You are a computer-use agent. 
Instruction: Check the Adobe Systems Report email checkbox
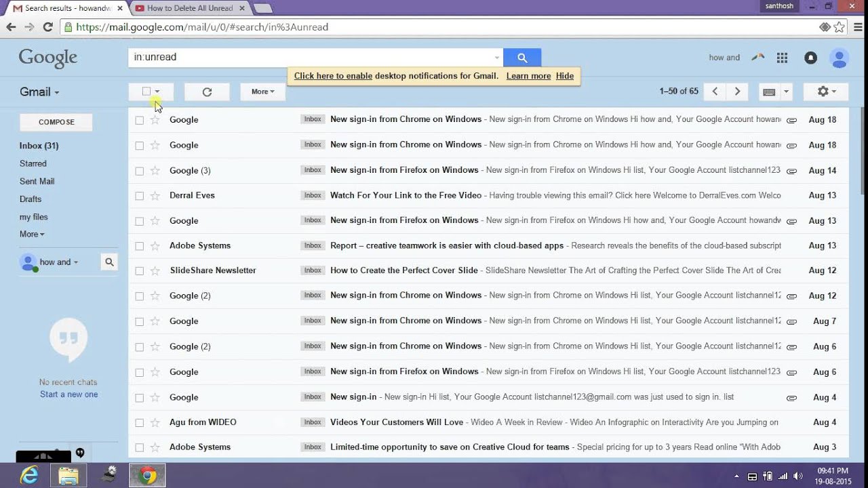click(x=139, y=246)
